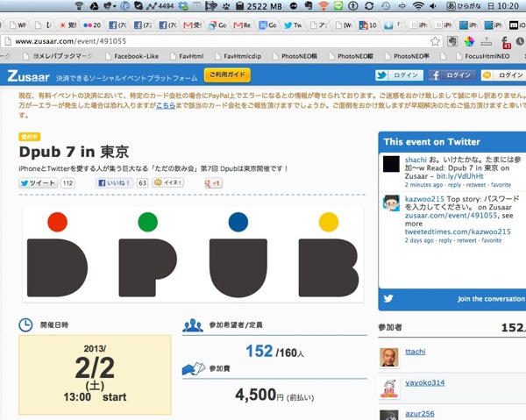The width and height of the screenshot is (526, 420).
Task: Open participant azur256 profile
Action: click(419, 414)
